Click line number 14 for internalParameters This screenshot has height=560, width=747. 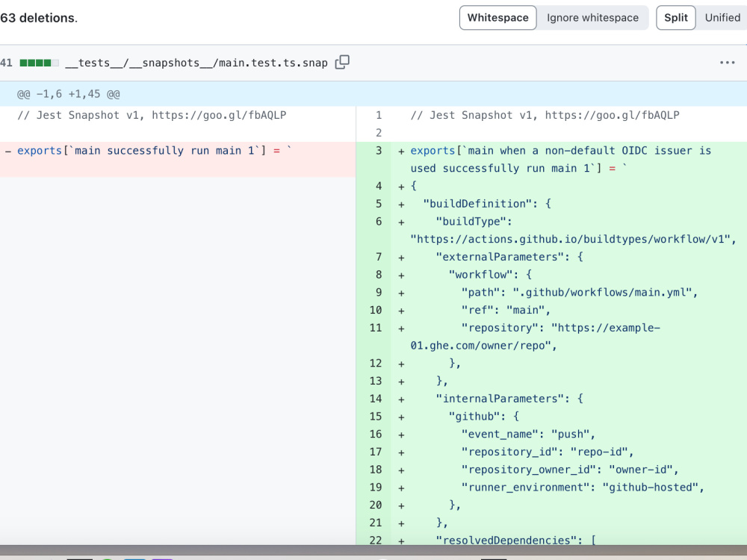click(376, 399)
